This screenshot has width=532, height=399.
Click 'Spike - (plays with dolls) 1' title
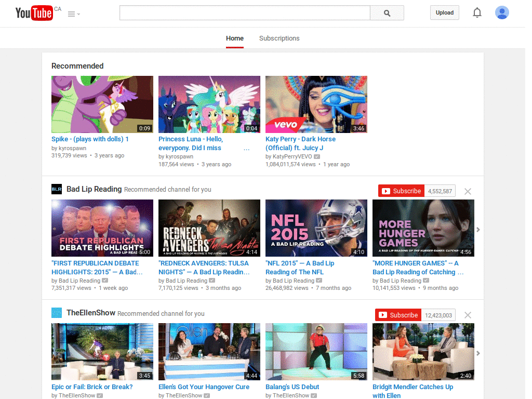pyautogui.click(x=90, y=139)
